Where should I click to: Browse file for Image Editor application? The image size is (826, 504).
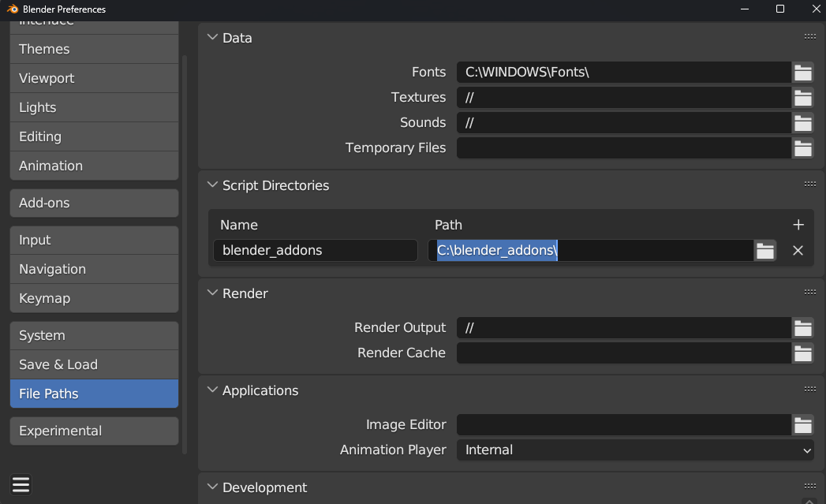click(802, 424)
